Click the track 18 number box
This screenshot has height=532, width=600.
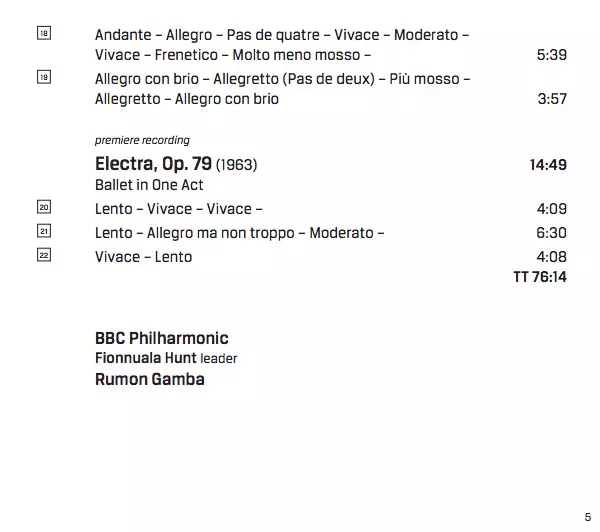point(43,34)
